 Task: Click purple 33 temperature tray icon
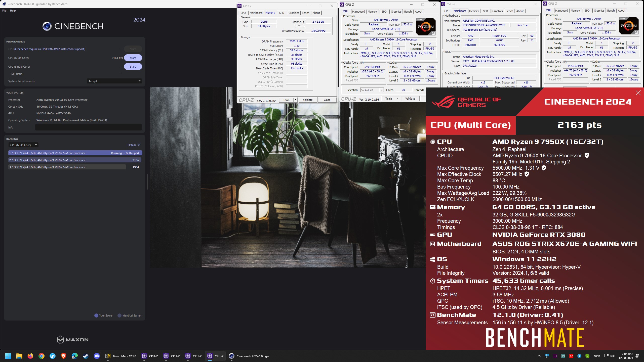click(x=555, y=356)
